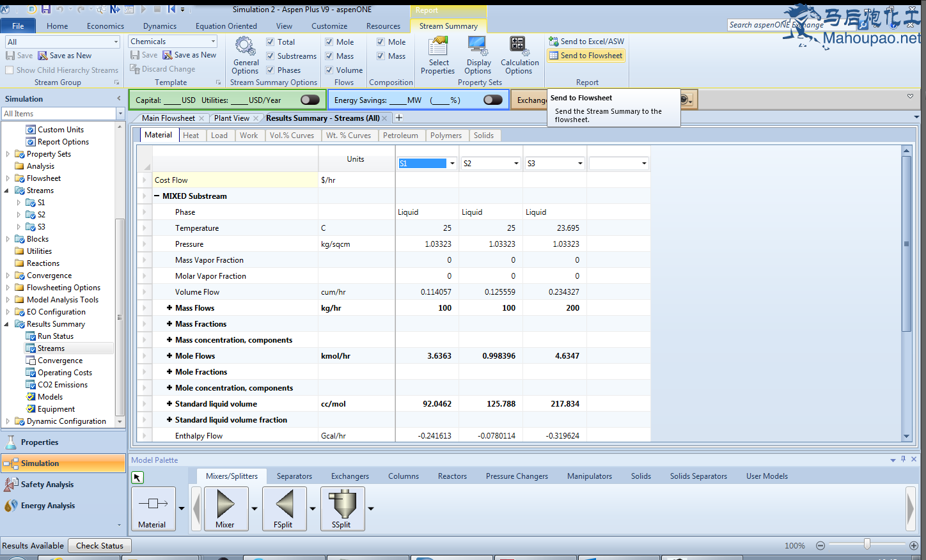The image size is (926, 560).
Task: Zoom out with minus icon
Action: (x=820, y=545)
